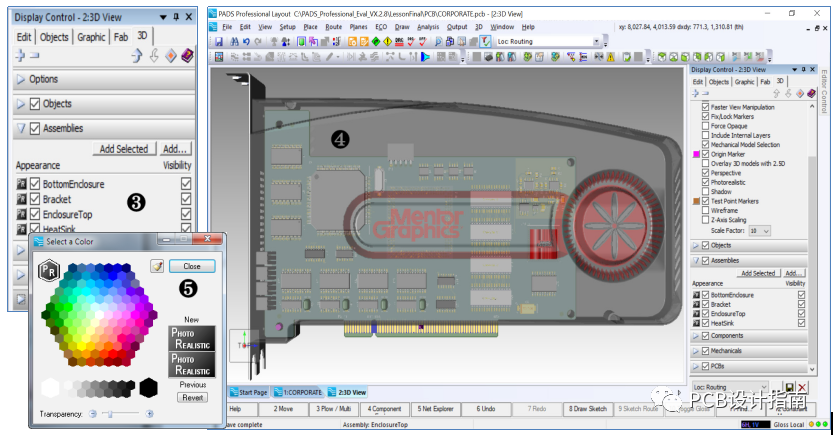Click the Revert button

[x=193, y=397]
